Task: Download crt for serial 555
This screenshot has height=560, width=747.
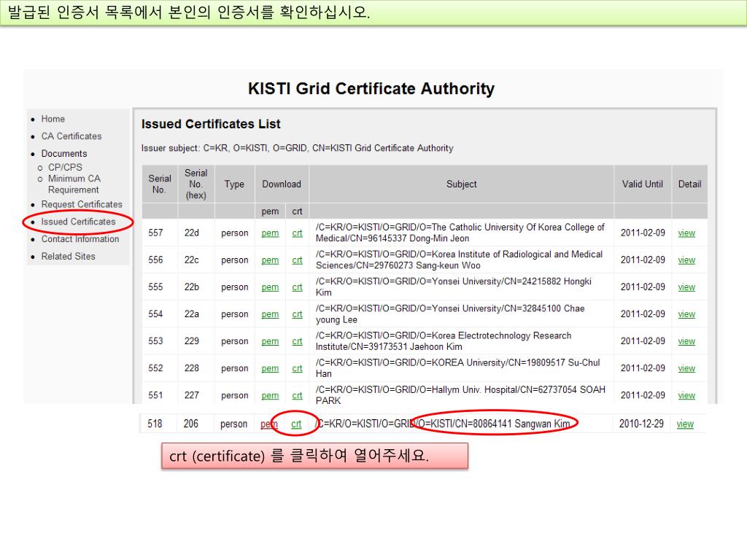Action: pos(298,287)
